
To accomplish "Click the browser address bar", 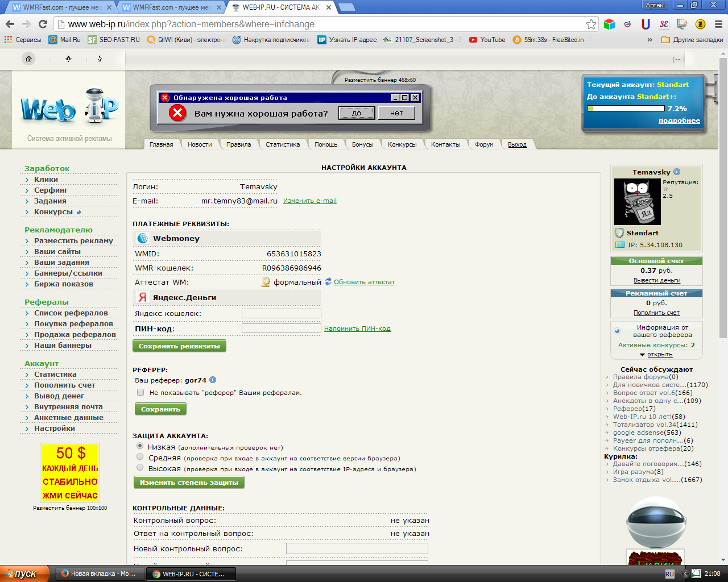I will tap(324, 24).
